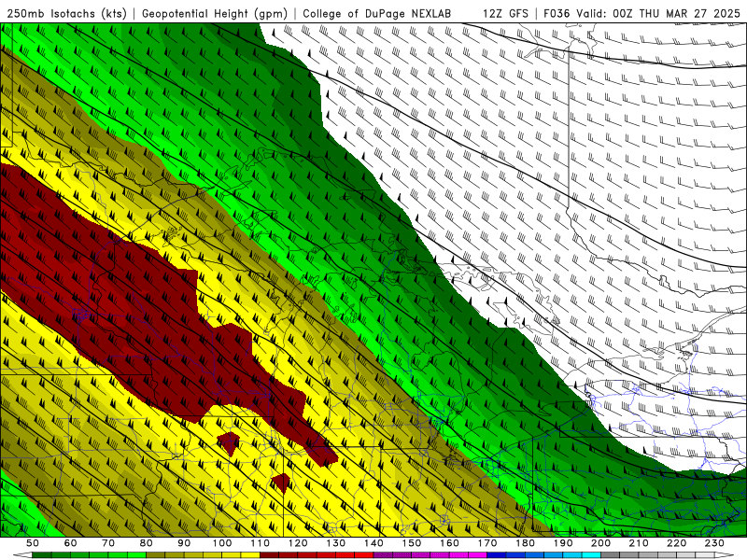
Task: Click the '210' value on the color scale
Action: coord(639,543)
